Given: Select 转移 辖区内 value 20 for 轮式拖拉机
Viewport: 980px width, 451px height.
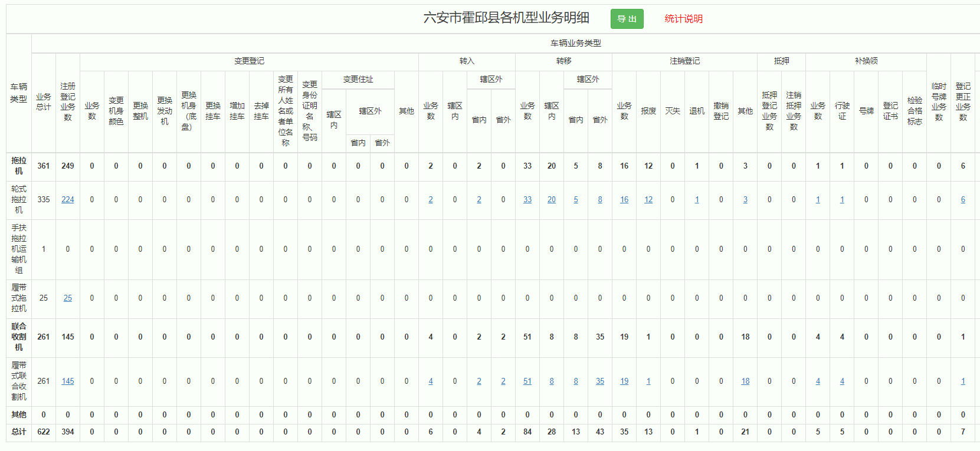Looking at the screenshot, I should [x=552, y=200].
